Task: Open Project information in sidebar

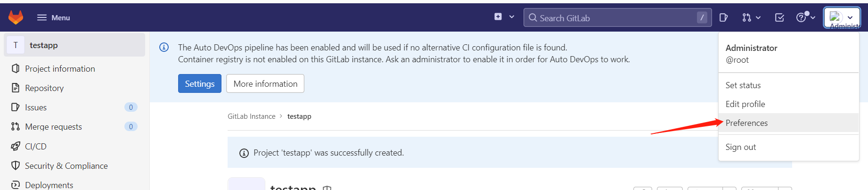Action: (60, 69)
